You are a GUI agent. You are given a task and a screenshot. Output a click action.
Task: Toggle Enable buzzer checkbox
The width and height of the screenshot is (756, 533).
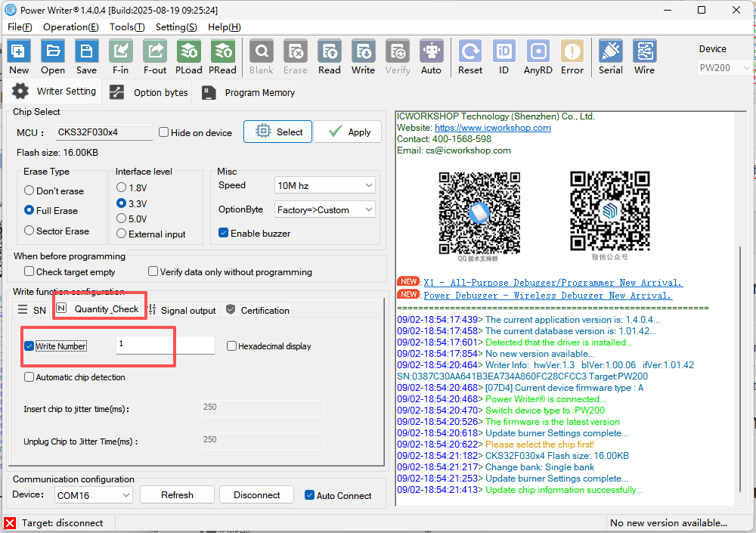point(223,233)
